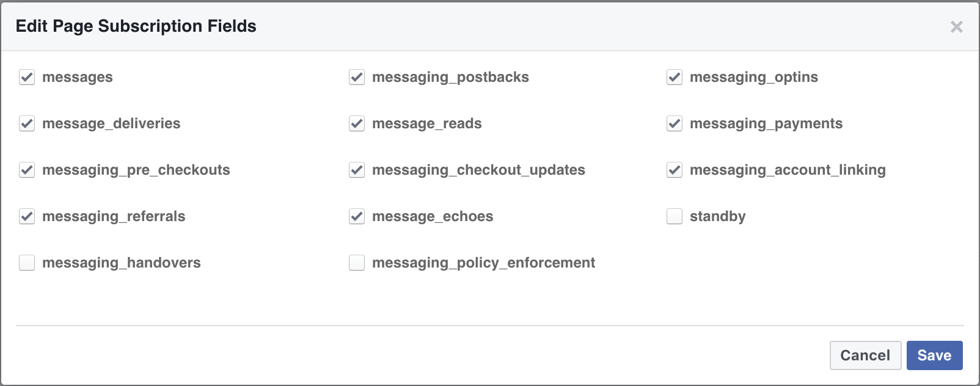Uncheck messaging_optins
The height and width of the screenshot is (386, 980).
(675, 77)
